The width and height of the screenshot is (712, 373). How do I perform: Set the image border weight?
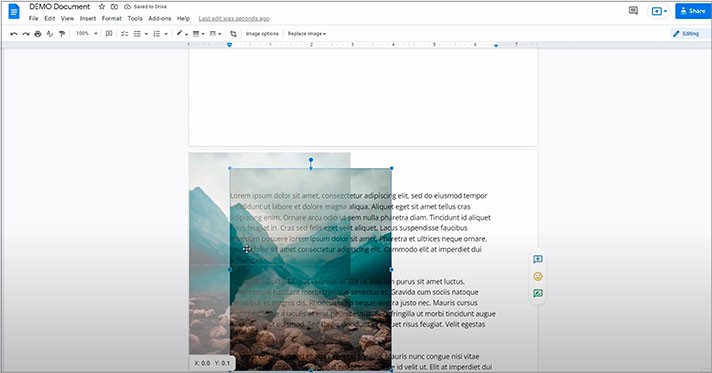[x=196, y=34]
